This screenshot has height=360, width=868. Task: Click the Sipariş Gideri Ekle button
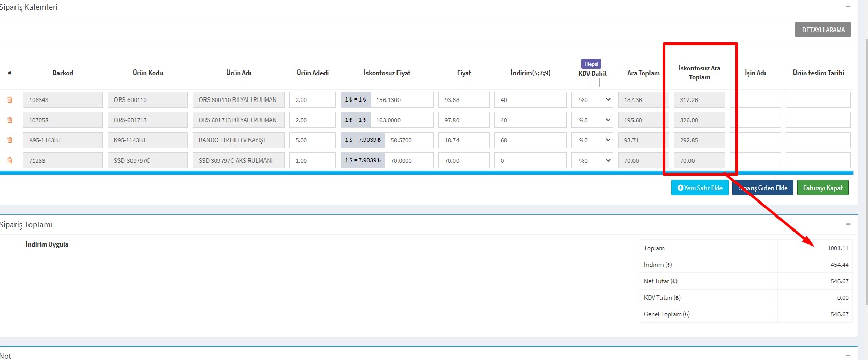coord(762,188)
